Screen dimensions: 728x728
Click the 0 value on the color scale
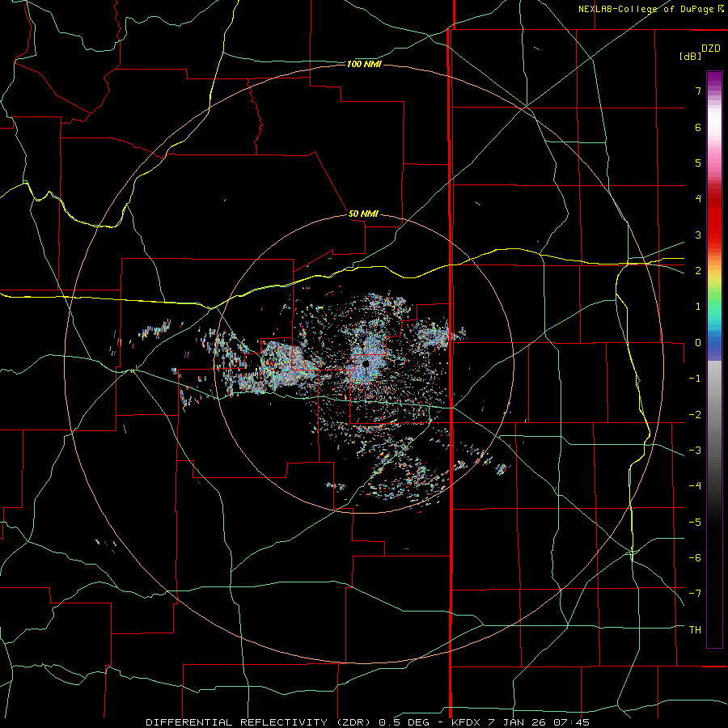[698, 343]
